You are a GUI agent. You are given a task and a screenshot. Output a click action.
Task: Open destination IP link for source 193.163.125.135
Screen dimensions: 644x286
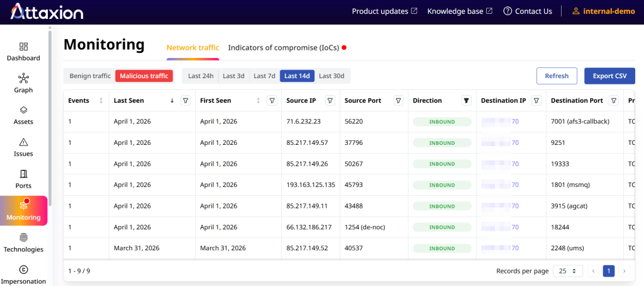tap(500, 185)
